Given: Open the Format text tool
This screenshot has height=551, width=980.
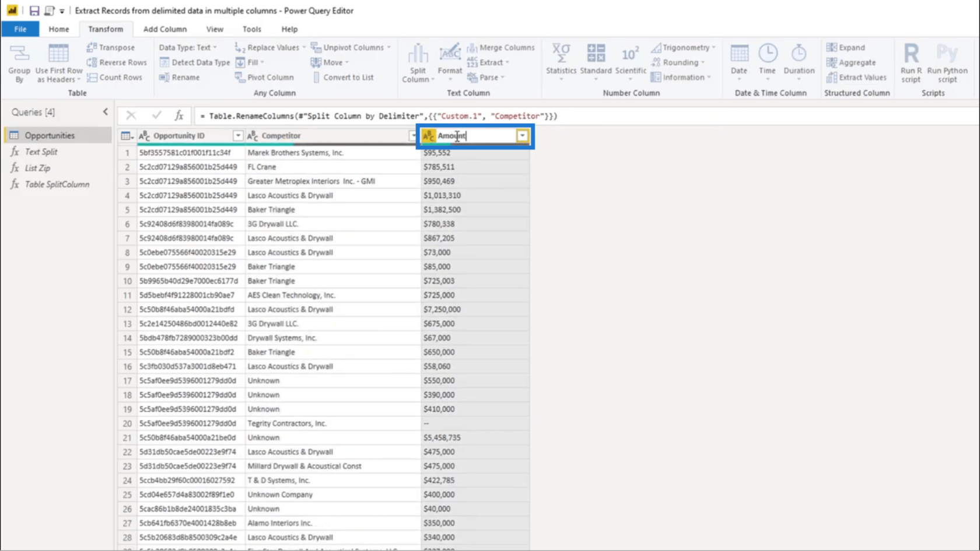Looking at the screenshot, I should coord(450,63).
